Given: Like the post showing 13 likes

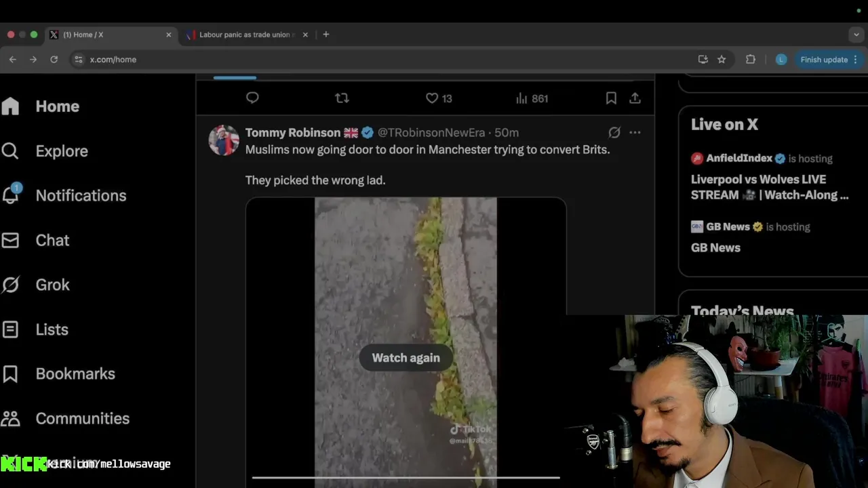Looking at the screenshot, I should pos(438,98).
